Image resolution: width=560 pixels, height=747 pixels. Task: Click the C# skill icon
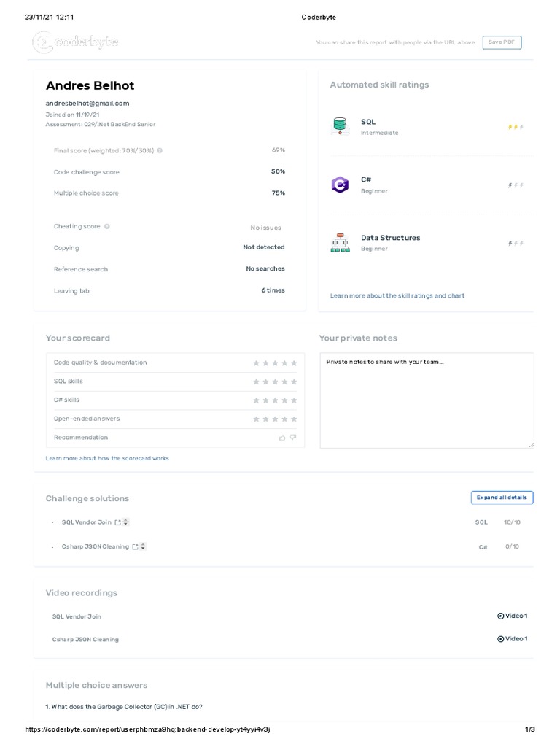pyautogui.click(x=340, y=185)
